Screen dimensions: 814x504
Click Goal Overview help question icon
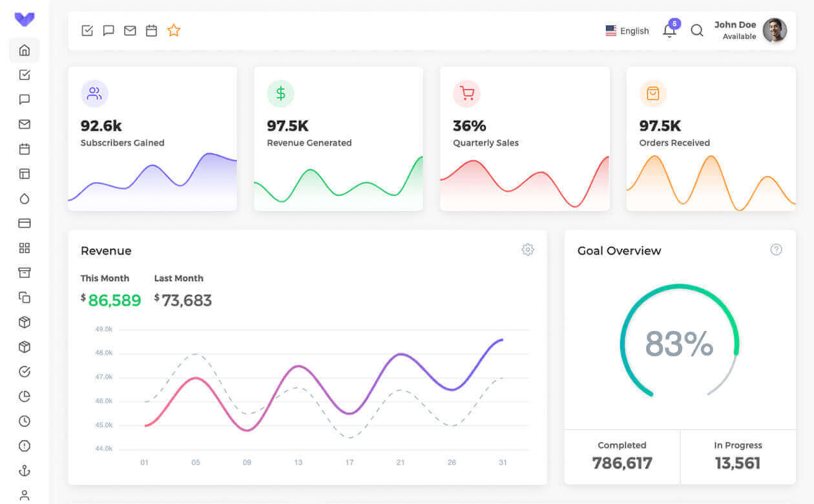pos(776,249)
